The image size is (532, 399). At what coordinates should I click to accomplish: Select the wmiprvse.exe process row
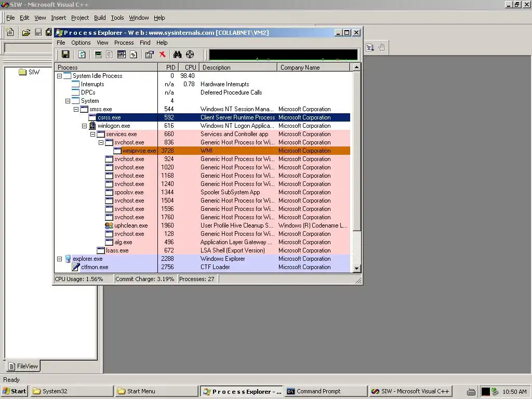point(202,151)
